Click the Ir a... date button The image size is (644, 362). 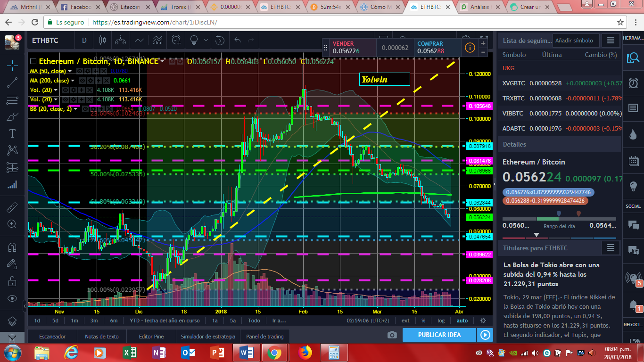[x=279, y=321]
